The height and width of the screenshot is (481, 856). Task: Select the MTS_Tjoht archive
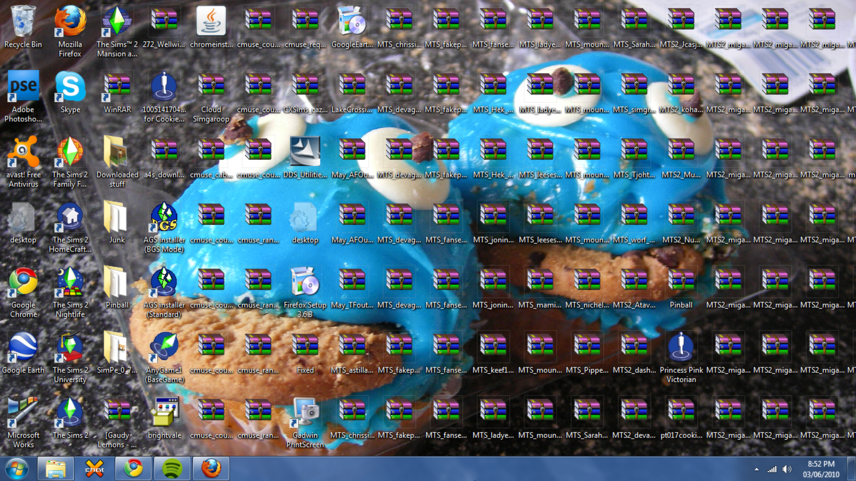point(633,157)
